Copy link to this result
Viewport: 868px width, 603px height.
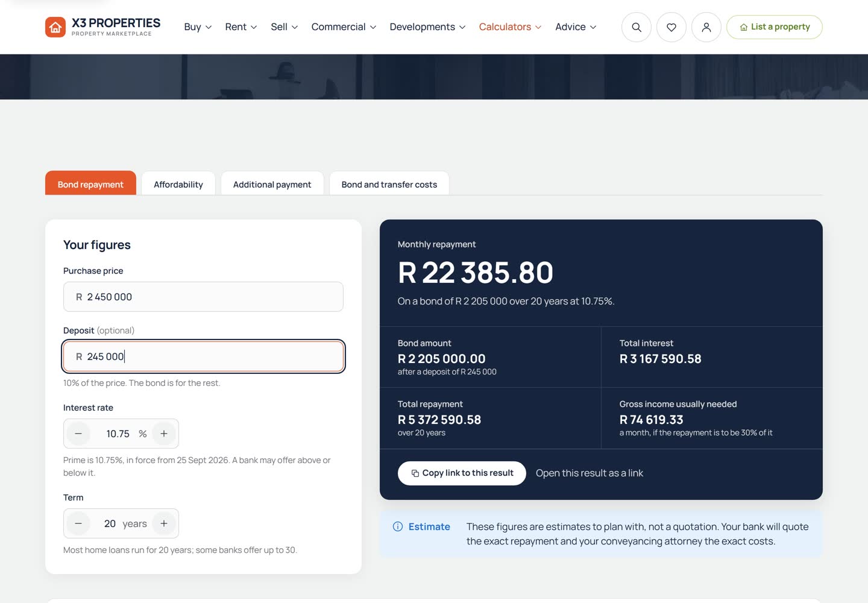pos(462,473)
